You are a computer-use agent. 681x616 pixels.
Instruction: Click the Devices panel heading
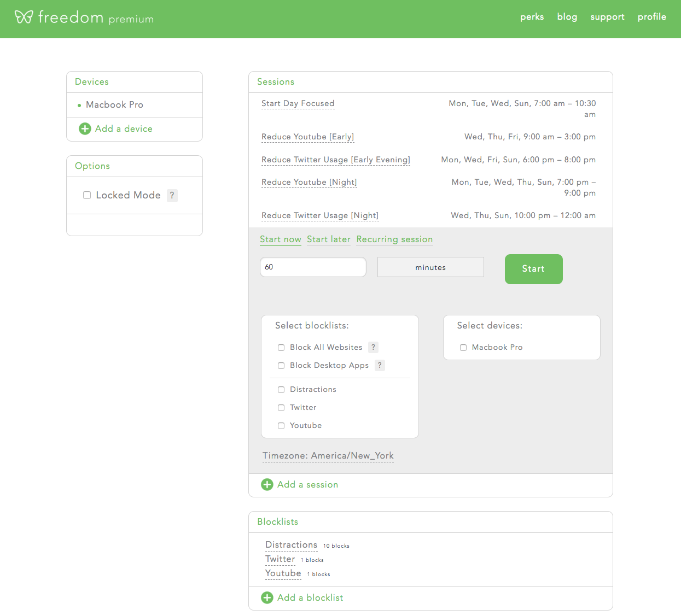[92, 82]
